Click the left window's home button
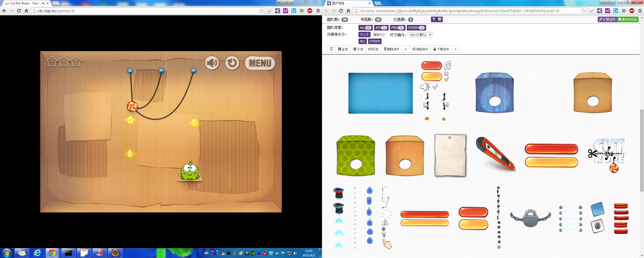The width and height of the screenshot is (644, 258). tap(26, 11)
